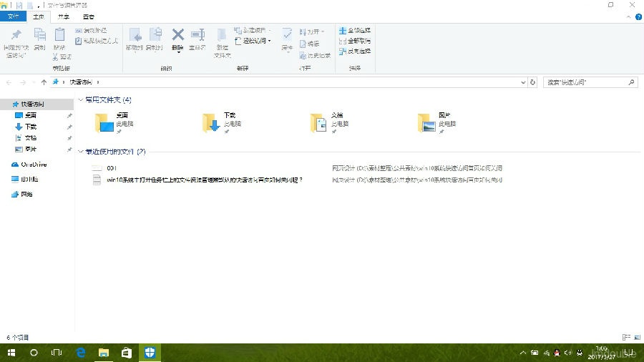Collapse the Recent files (2) group
The height and width of the screenshot is (362, 644).
coord(81,152)
